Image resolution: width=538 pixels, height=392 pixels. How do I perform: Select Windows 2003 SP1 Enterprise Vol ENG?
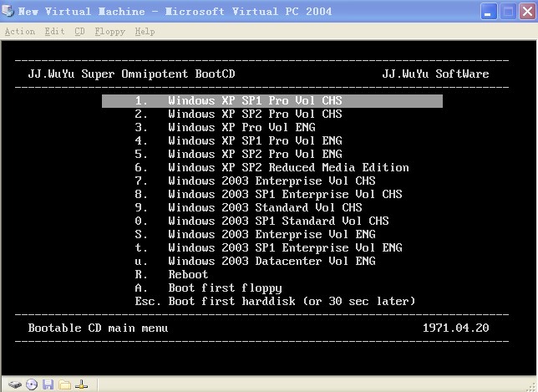coord(268,248)
